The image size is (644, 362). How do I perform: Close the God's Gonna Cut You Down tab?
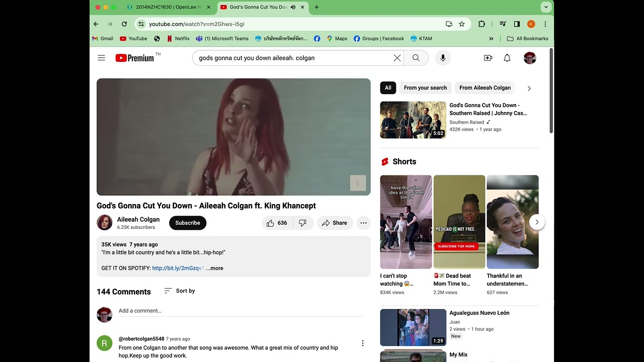pyautogui.click(x=302, y=7)
